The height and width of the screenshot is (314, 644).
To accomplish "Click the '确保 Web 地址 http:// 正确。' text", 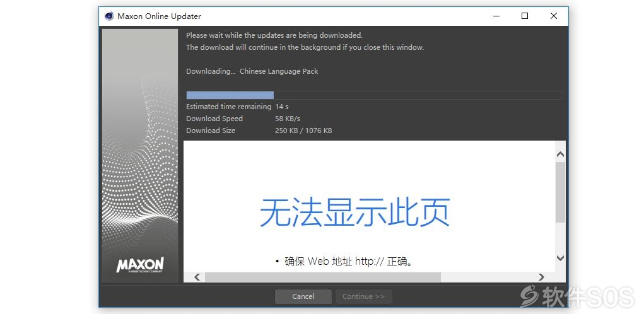I will tap(348, 262).
